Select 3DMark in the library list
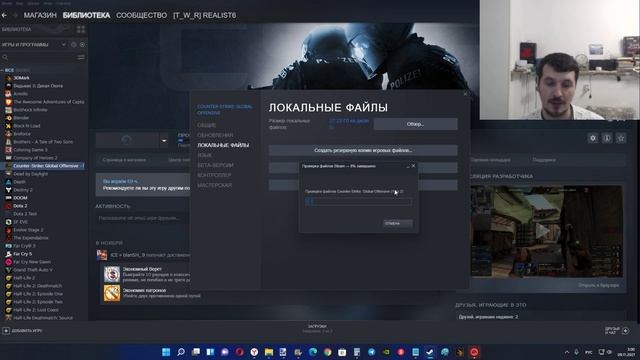Screen dimensions: 640x360 pos(21,78)
